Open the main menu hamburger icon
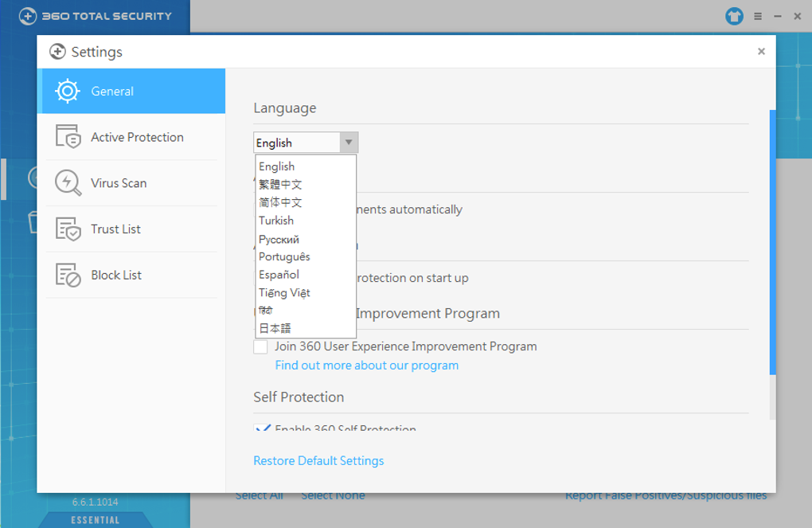This screenshot has height=528, width=812. pos(758,17)
